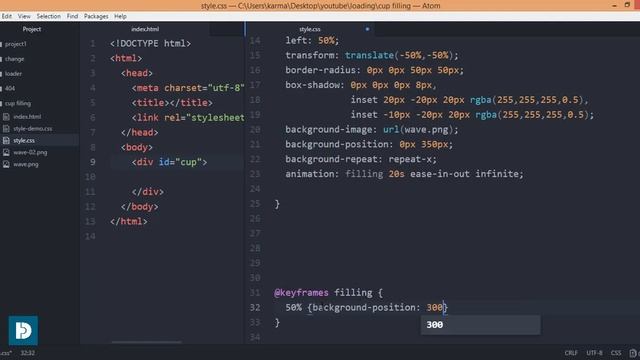Open the Selection menu
This screenshot has width=640, height=360.
coord(49,16)
